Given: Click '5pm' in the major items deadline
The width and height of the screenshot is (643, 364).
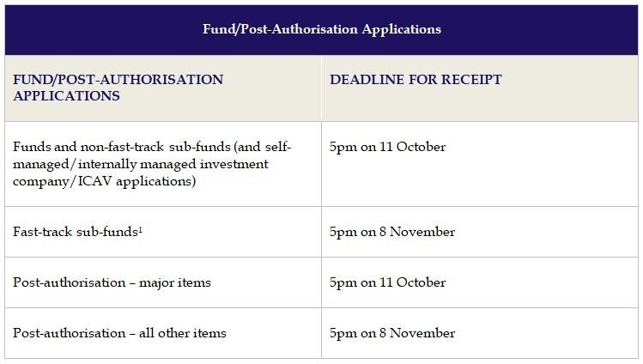Looking at the screenshot, I should point(343,282).
